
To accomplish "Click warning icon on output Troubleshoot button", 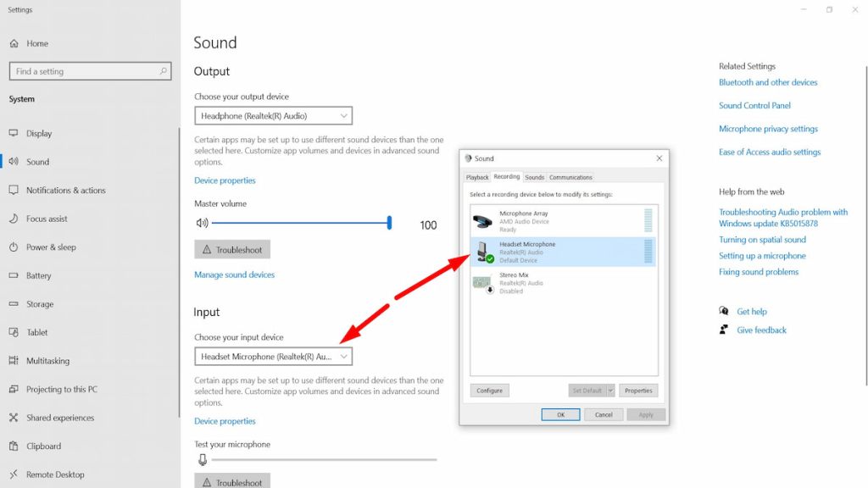I will [207, 250].
